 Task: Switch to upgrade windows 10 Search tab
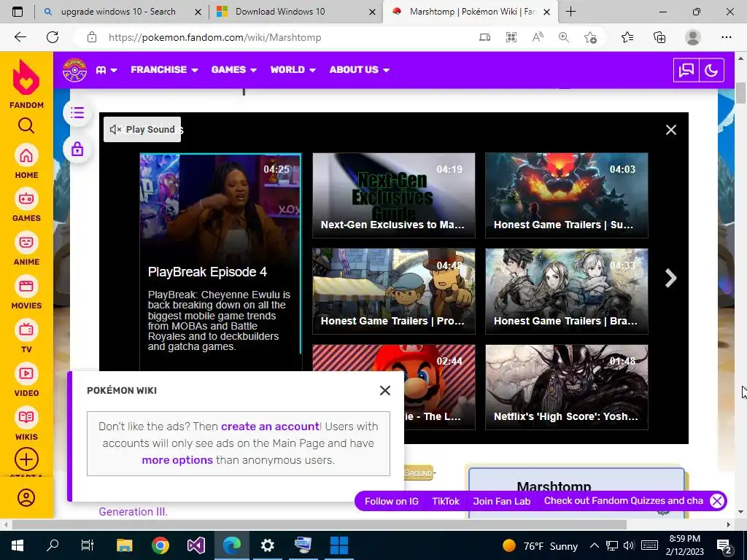(122, 12)
